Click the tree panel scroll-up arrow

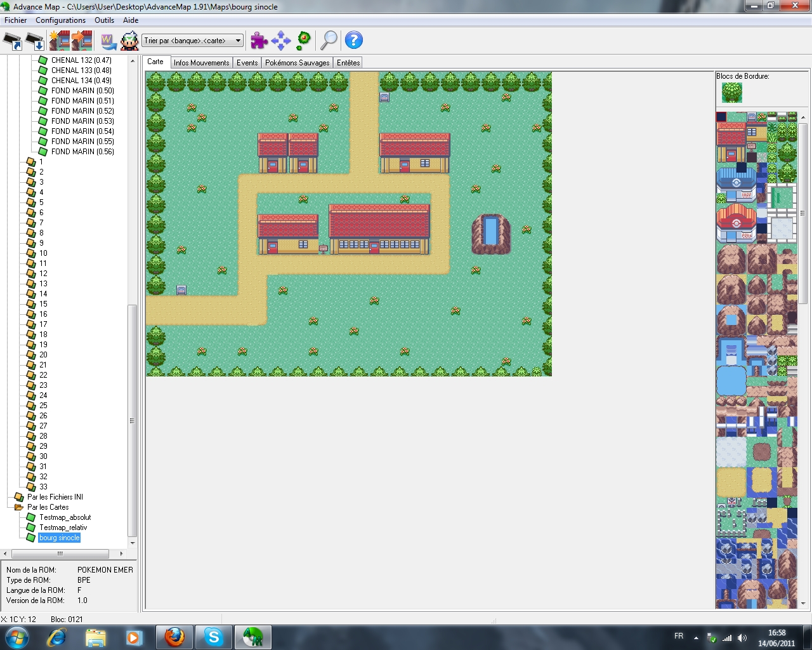133,61
